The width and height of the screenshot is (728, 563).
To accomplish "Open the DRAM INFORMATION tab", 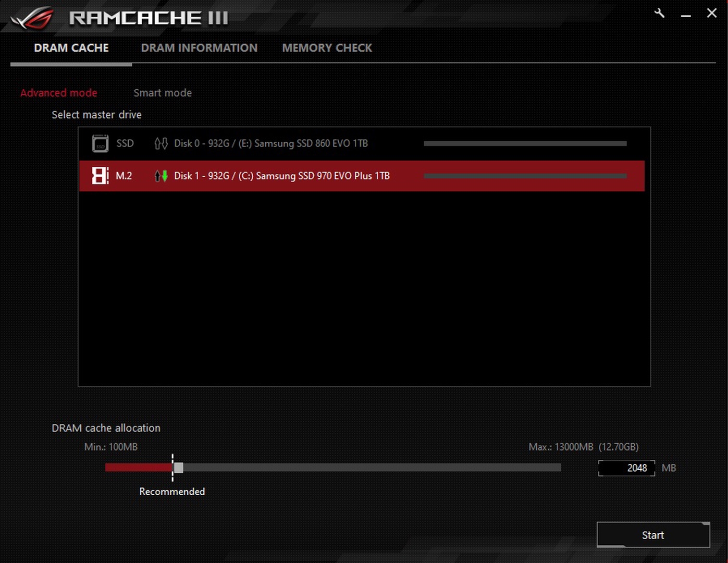I will tap(199, 48).
